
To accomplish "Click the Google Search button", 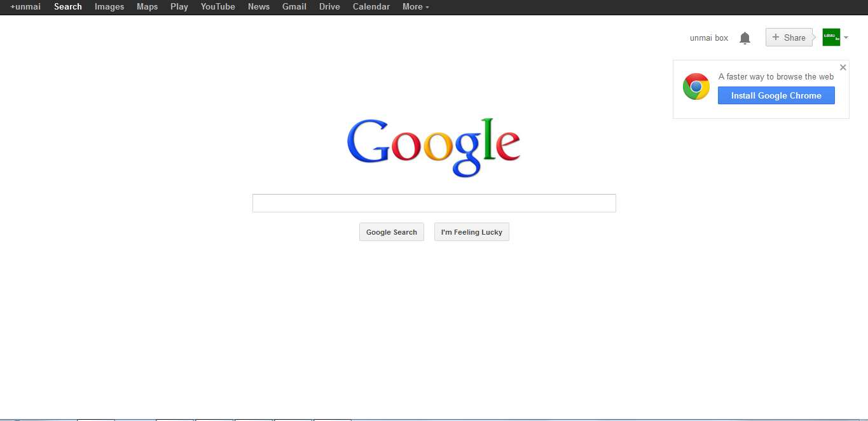I will [392, 232].
